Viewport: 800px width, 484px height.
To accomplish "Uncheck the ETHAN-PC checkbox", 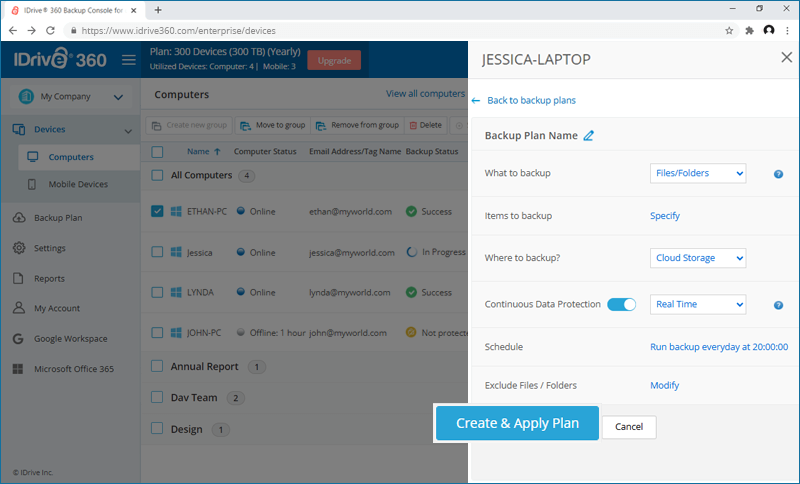I will click(157, 211).
